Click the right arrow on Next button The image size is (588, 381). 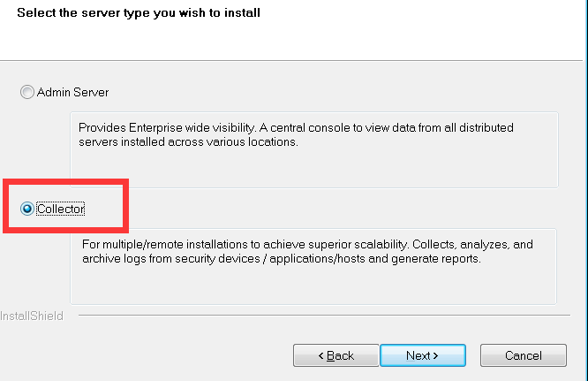point(435,355)
